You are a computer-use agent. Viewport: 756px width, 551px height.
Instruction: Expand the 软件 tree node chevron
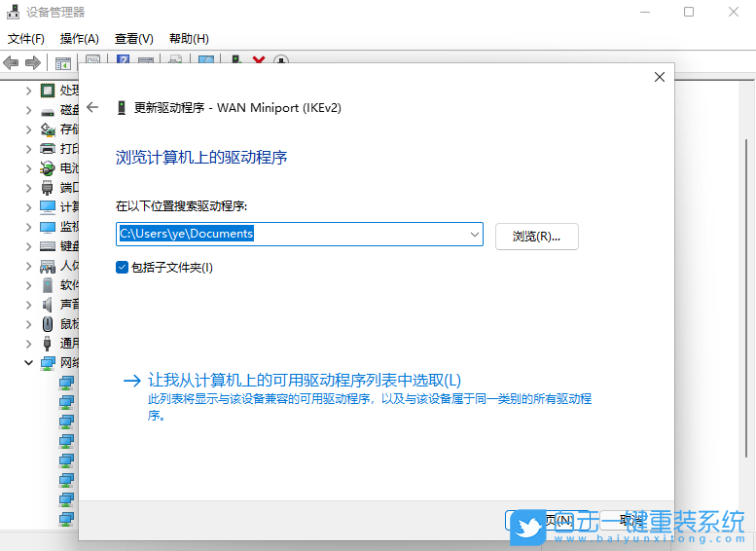click(28, 285)
